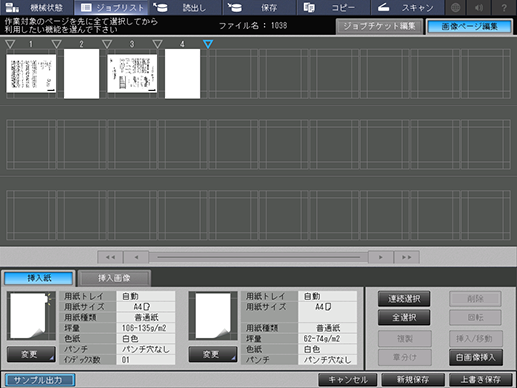Screen dimensions: 517x388
Task: Click キャンセル cancel button
Action: pos(348,380)
